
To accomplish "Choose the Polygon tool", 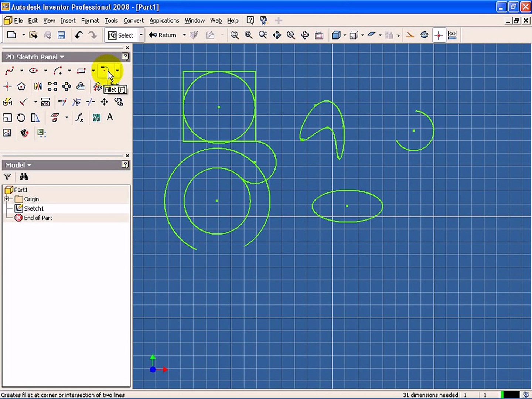I will pos(21,86).
